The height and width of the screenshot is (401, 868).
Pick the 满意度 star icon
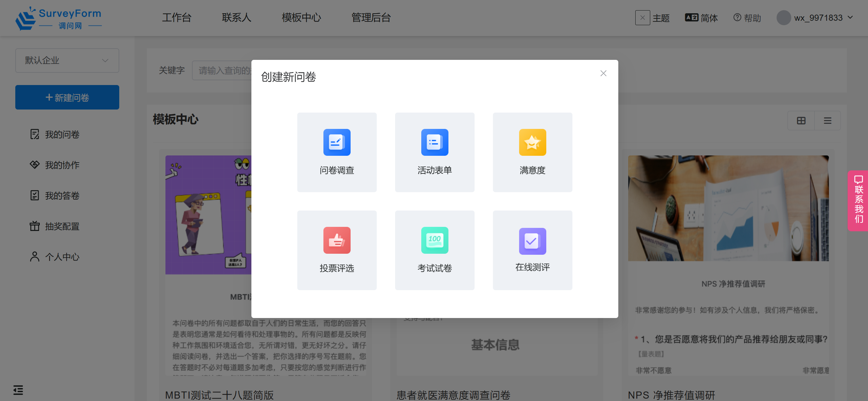[532, 142]
